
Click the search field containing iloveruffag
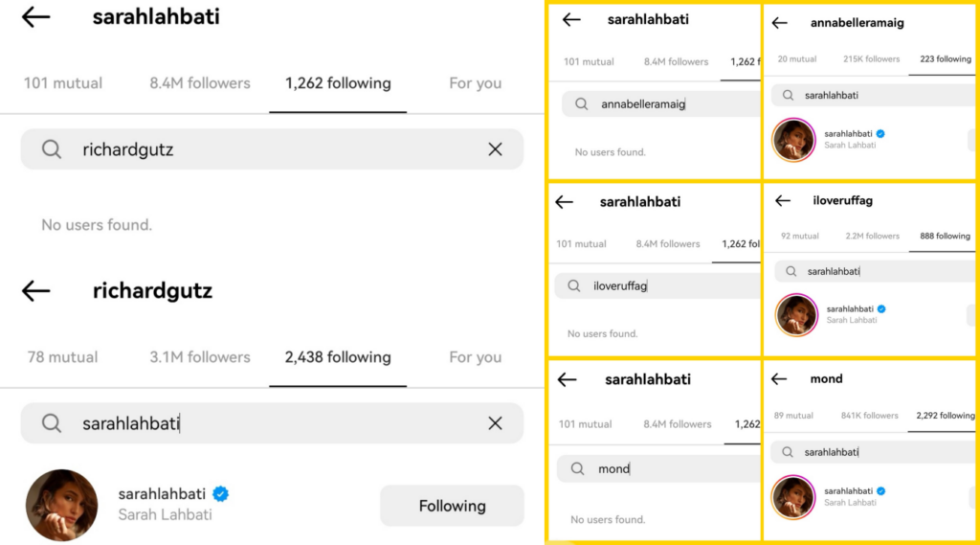tap(657, 285)
